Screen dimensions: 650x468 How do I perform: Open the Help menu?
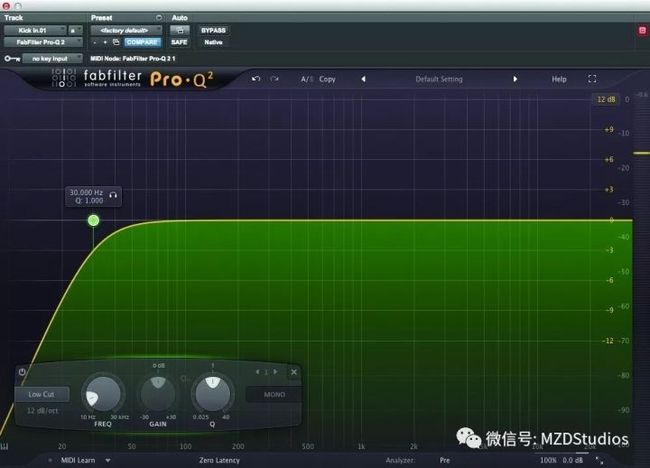[x=559, y=79]
